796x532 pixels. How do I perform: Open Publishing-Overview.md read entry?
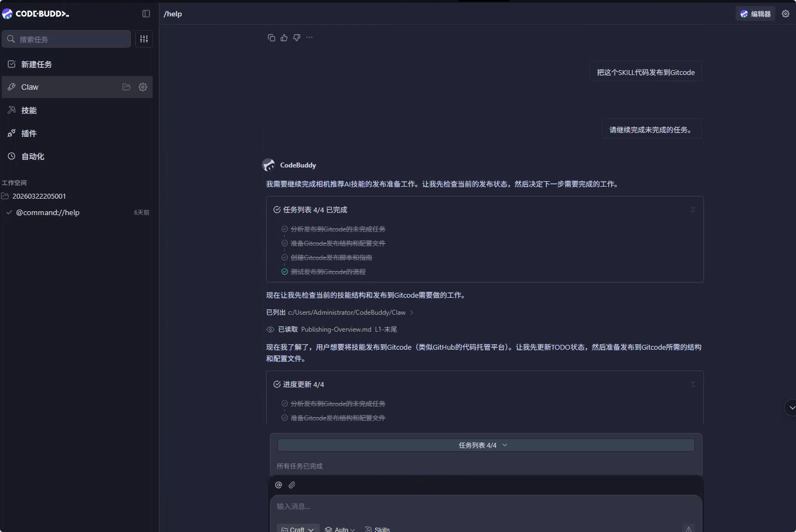336,329
